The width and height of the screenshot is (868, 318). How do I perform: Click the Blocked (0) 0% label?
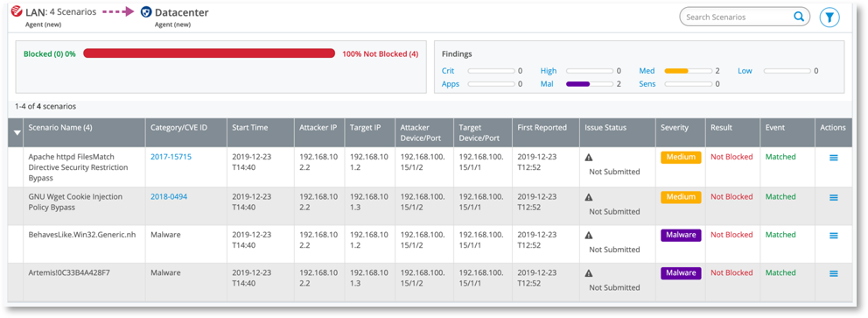pos(49,53)
